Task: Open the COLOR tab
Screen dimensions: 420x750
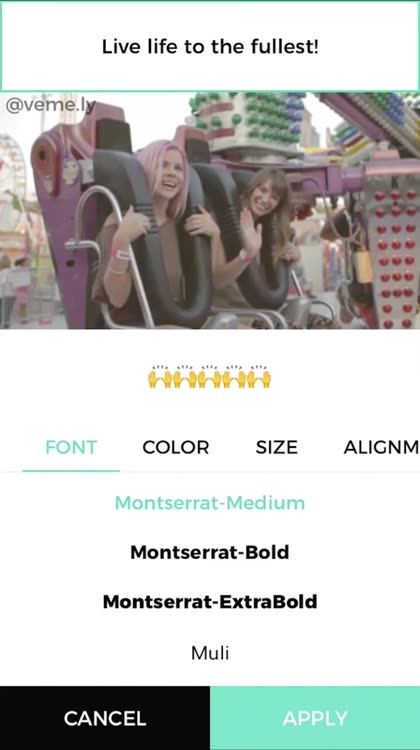Action: (176, 447)
